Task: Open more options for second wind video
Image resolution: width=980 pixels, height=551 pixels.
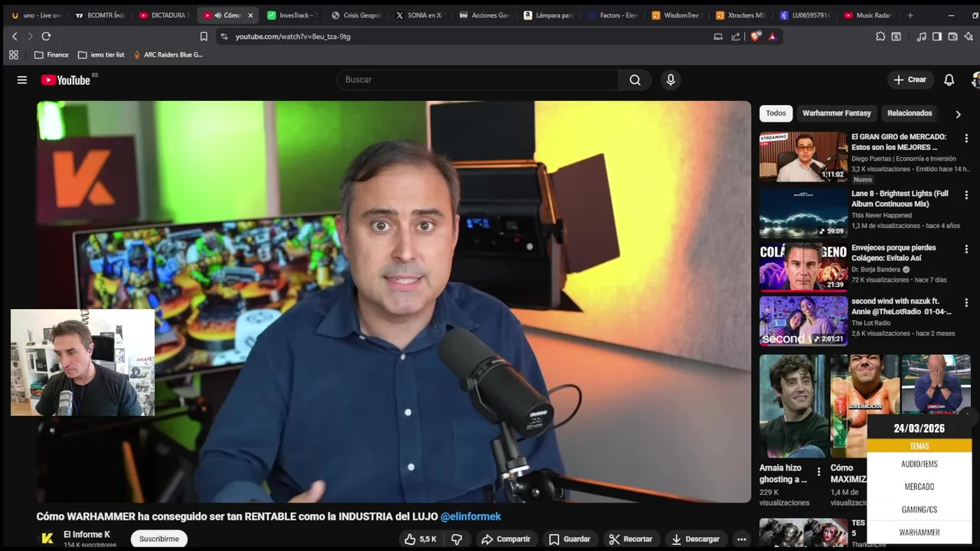Action: pyautogui.click(x=966, y=303)
